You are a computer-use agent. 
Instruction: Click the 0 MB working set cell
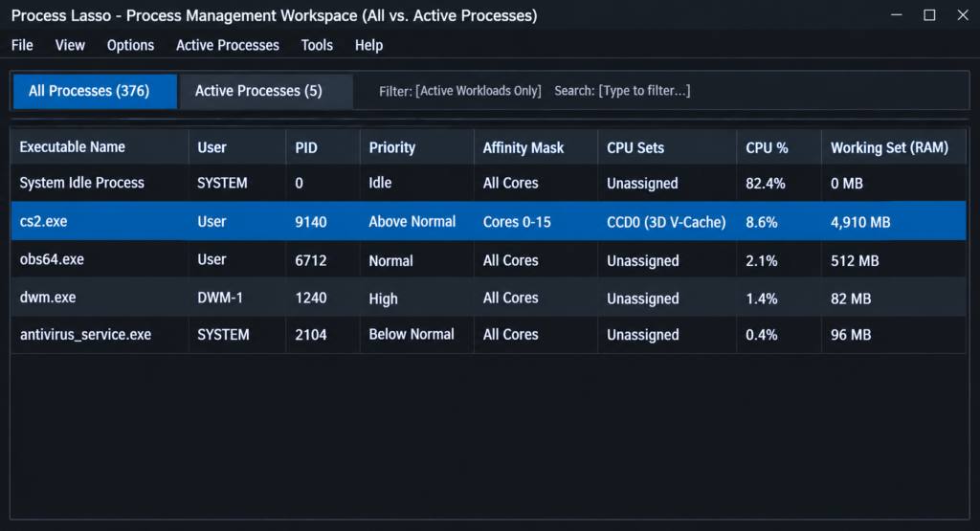[x=846, y=183]
